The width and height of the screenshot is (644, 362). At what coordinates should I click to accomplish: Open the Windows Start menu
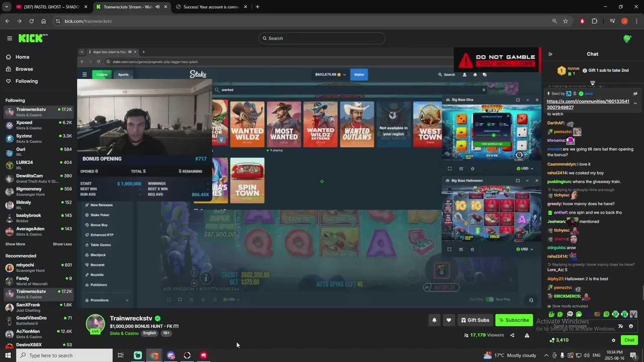click(x=8, y=355)
